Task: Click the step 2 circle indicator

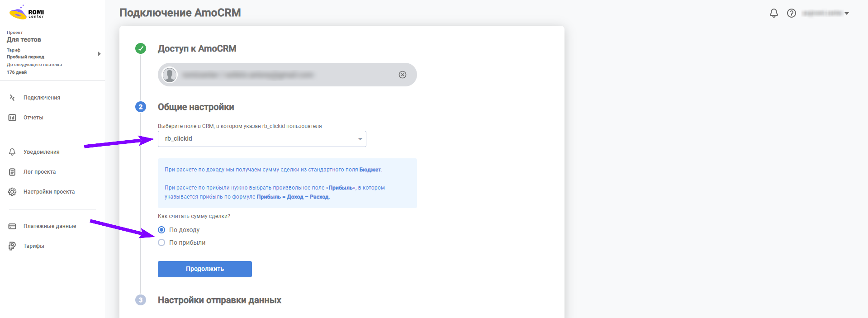Action: click(x=141, y=107)
